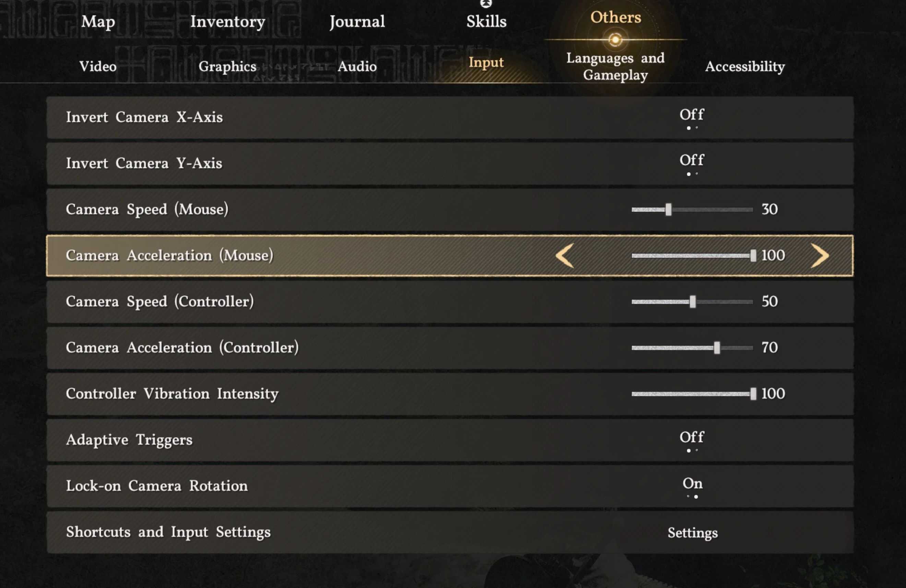Screen dimensions: 906x588
Task: Open the Languages and Gameplay tab
Action: coord(615,66)
